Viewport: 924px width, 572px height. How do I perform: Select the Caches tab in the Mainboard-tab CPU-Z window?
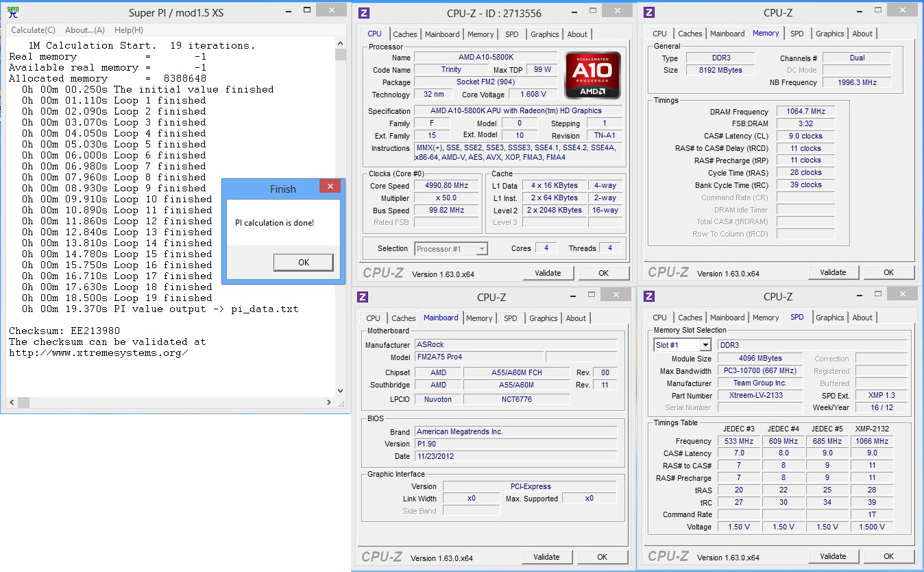pos(404,318)
